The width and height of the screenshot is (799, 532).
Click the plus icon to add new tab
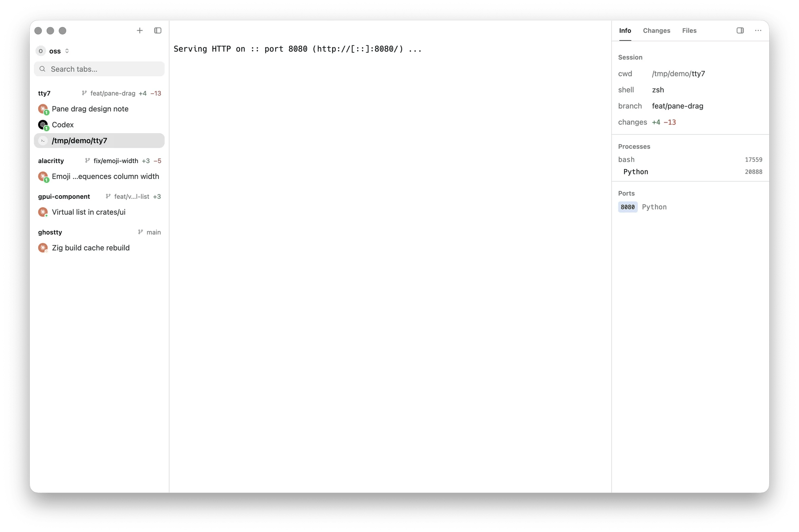coord(140,31)
